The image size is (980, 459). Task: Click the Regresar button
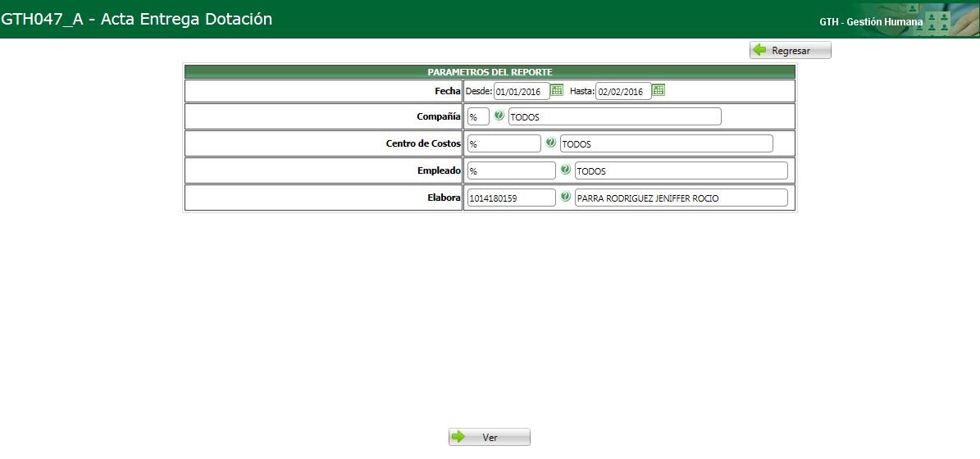pos(791,51)
